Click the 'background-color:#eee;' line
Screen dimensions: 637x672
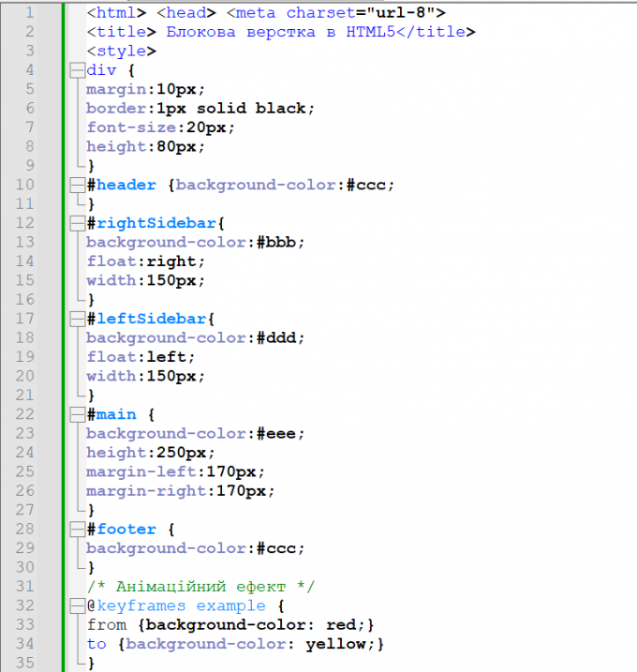196,434
